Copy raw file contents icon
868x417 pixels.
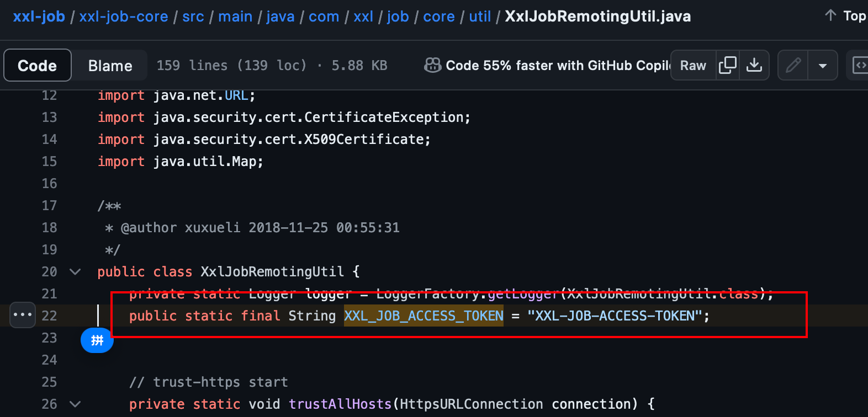(728, 65)
